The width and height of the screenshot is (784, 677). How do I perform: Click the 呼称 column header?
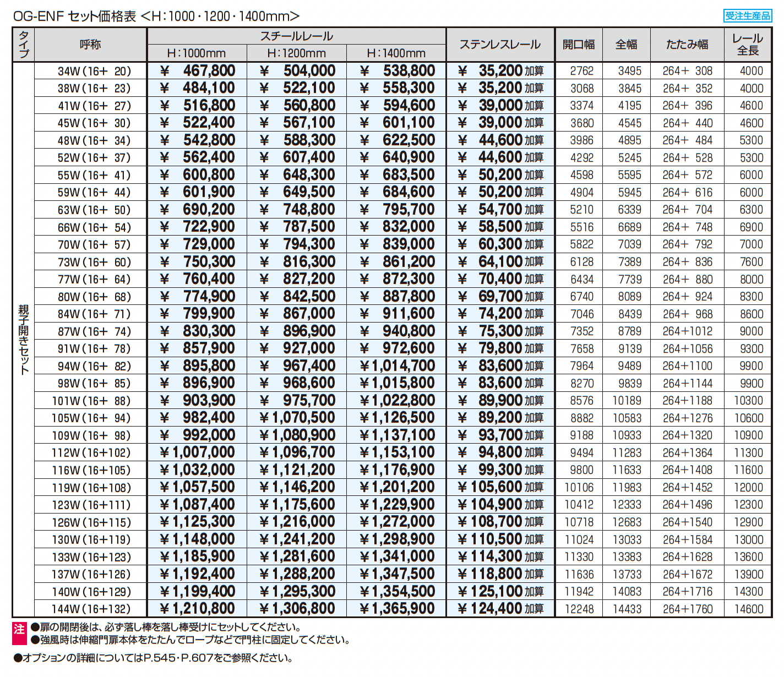pos(90,45)
